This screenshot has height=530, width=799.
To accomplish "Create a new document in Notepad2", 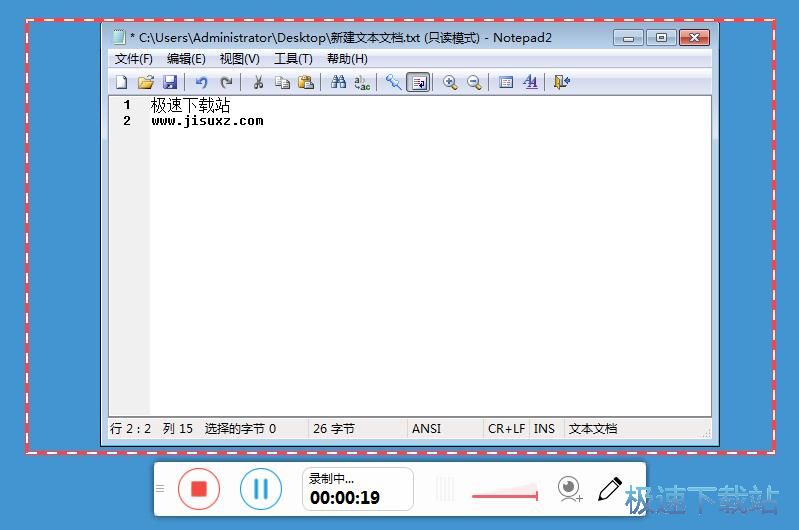I will click(121, 82).
